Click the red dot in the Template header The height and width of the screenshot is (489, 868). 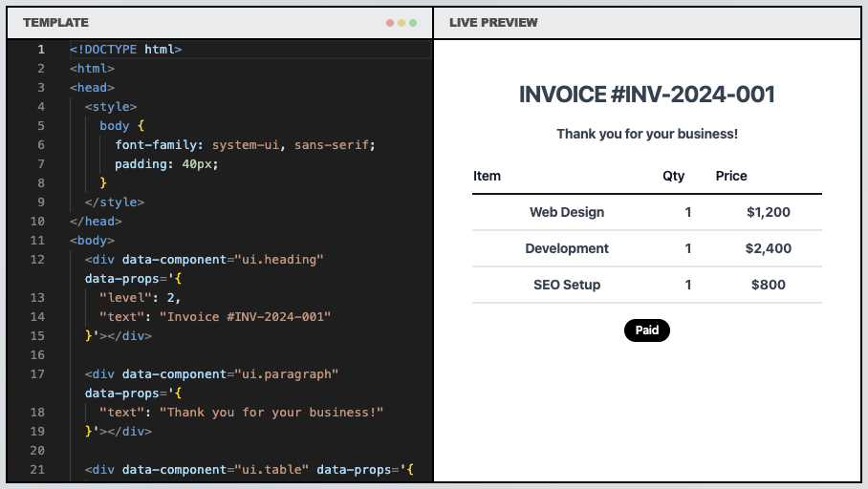390,23
